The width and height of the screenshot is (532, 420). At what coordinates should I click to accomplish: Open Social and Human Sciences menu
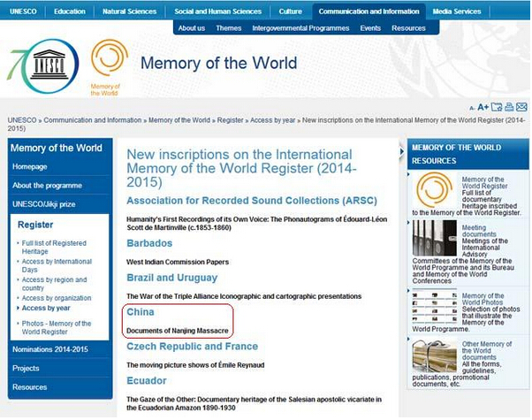[218, 11]
